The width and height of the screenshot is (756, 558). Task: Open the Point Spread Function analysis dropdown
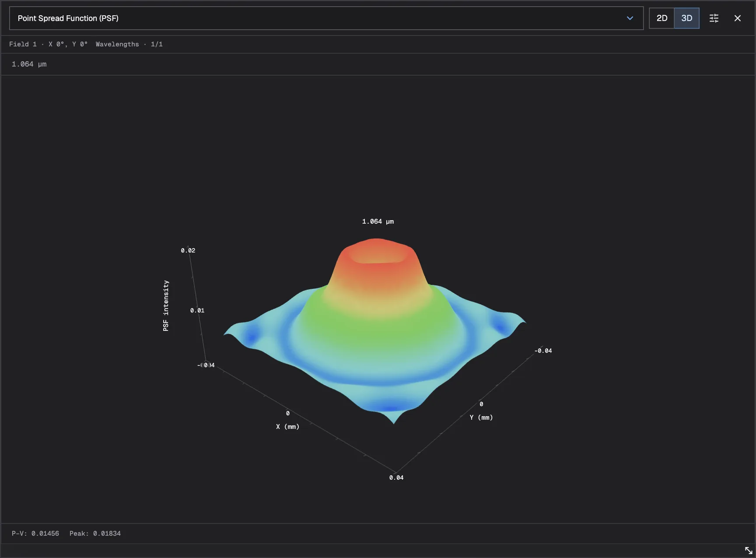coord(326,18)
